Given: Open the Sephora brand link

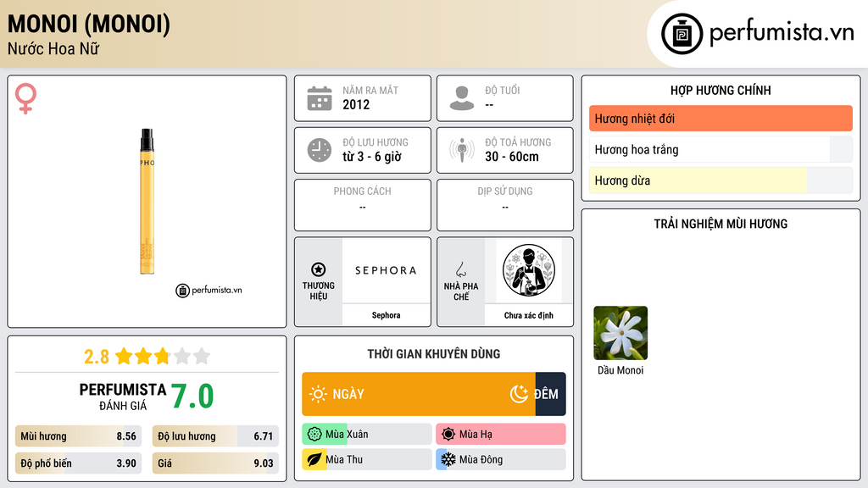Looking at the screenshot, I should tap(386, 315).
